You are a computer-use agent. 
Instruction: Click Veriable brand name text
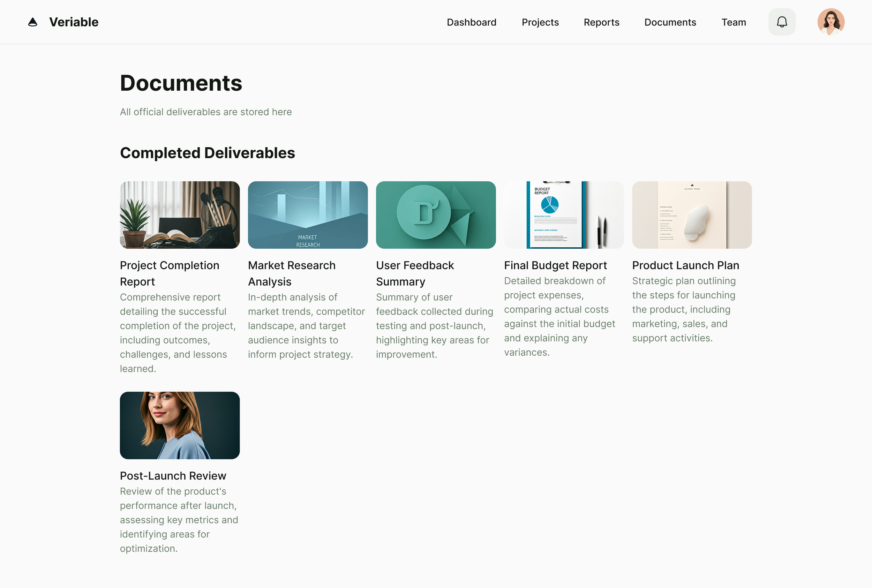tap(74, 22)
